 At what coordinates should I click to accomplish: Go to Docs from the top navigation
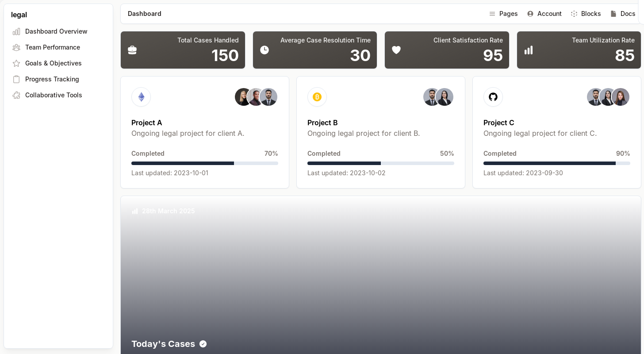(x=623, y=14)
